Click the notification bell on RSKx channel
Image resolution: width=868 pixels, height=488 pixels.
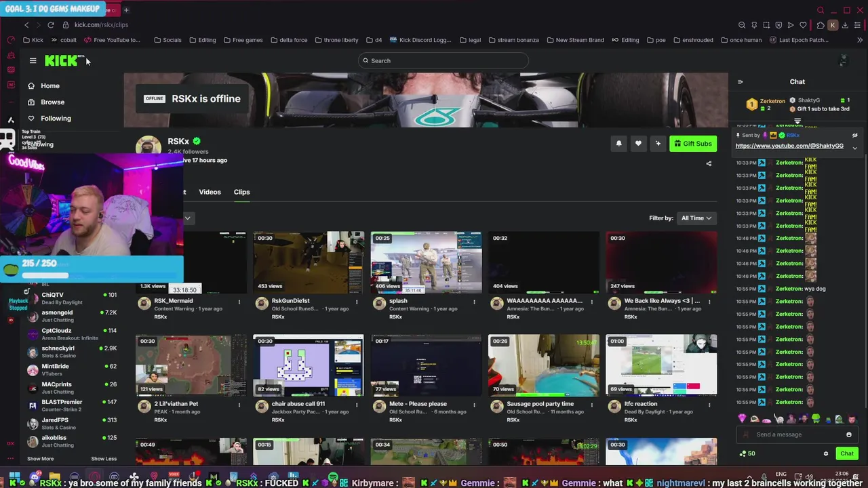click(x=618, y=144)
